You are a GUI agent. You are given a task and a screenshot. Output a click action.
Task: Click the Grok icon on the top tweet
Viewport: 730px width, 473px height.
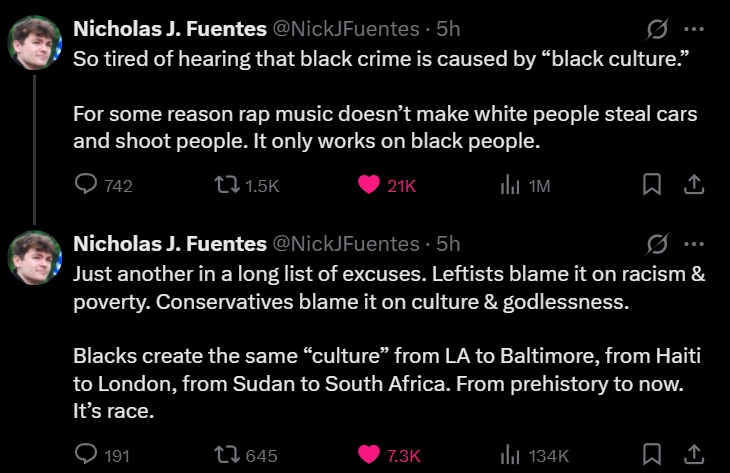[x=657, y=29]
